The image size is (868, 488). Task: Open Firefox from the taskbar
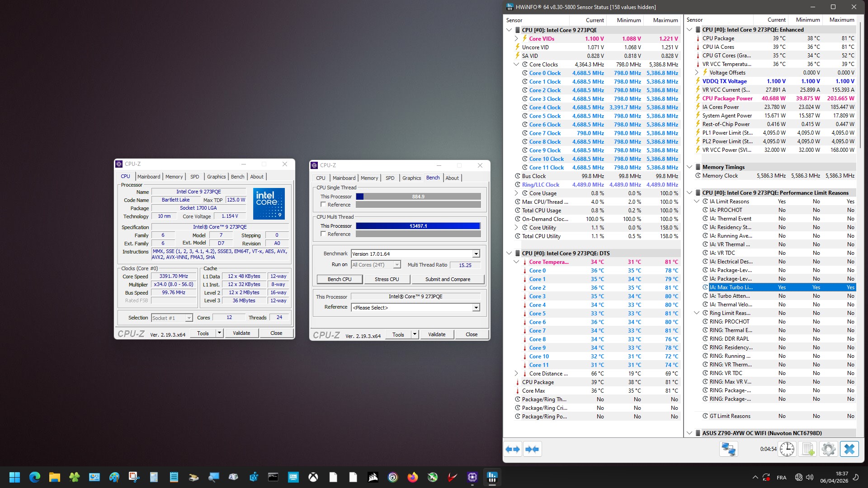click(x=412, y=477)
